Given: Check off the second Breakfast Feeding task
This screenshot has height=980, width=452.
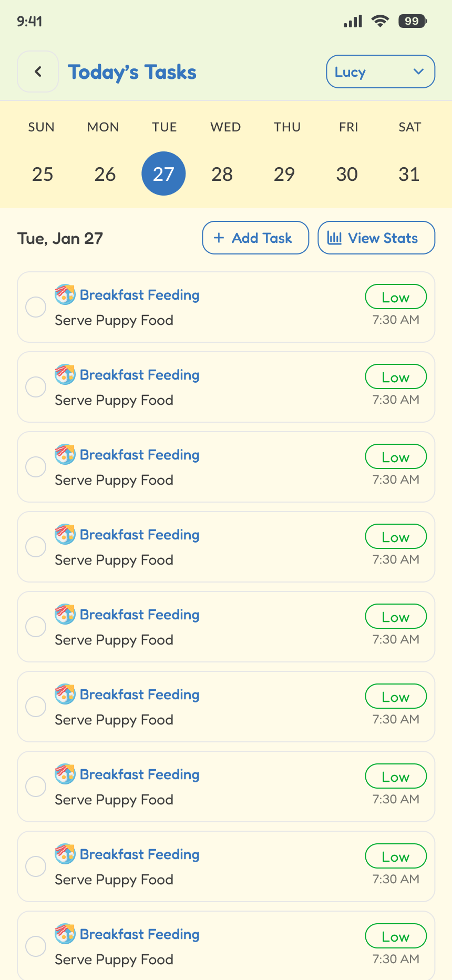Looking at the screenshot, I should pyautogui.click(x=36, y=387).
